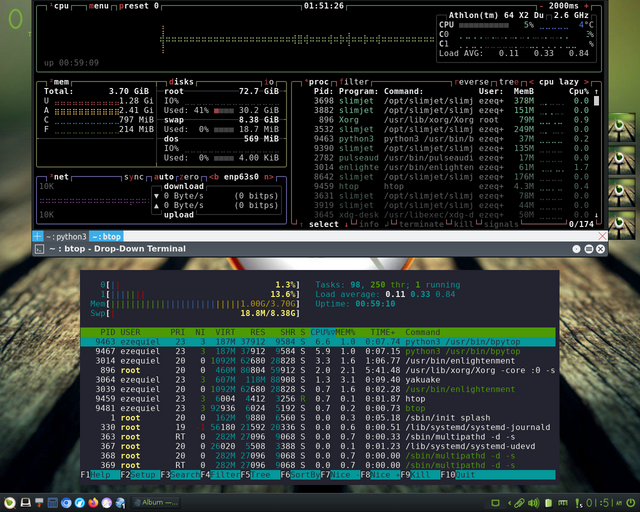Cycle btop 'preset 0' selector

(x=139, y=6)
